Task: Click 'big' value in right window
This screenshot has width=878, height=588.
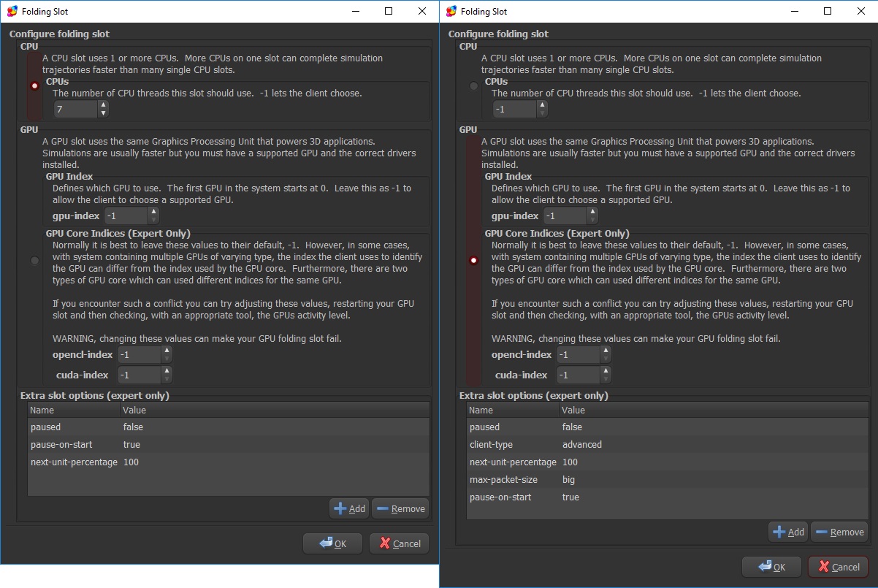Action: tap(569, 480)
